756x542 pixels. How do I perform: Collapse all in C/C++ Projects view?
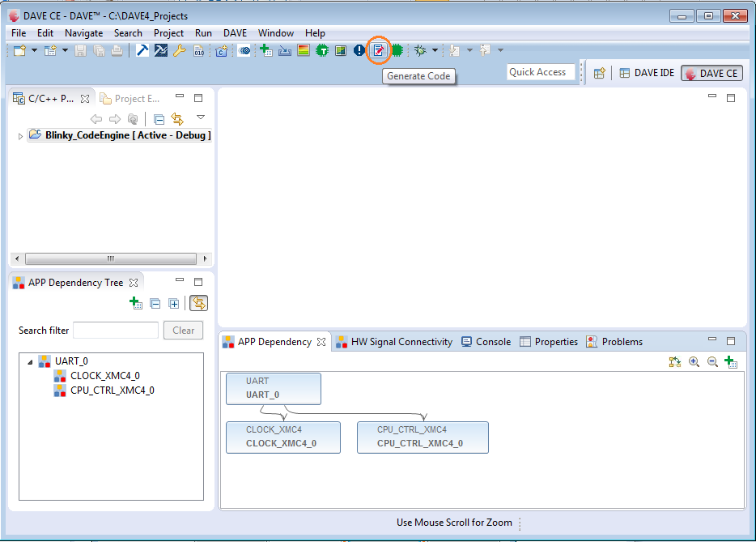(159, 119)
